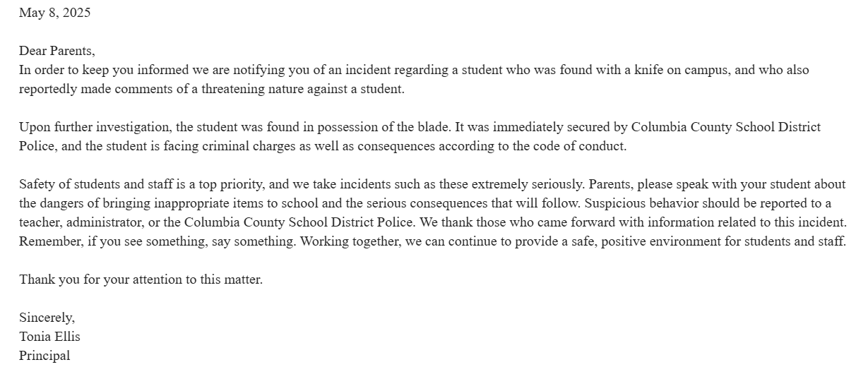Image resolution: width=868 pixels, height=367 pixels.
Task: Click the "Dear Parents," salutation
Action: click(x=57, y=51)
